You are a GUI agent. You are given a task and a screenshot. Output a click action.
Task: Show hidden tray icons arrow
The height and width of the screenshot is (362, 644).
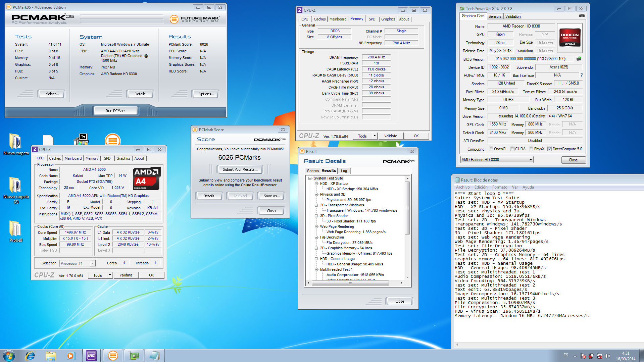[575, 356]
